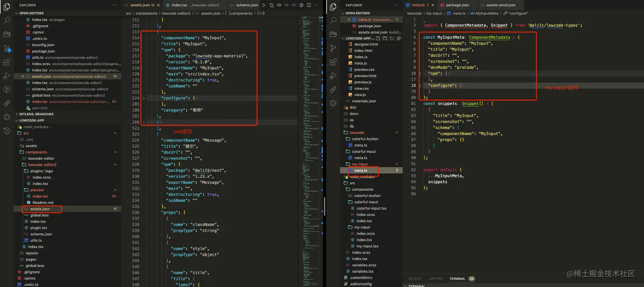This screenshot has width=644, height=287.
Task: Open plugin.tsx in left file tree
Action: [38, 228]
